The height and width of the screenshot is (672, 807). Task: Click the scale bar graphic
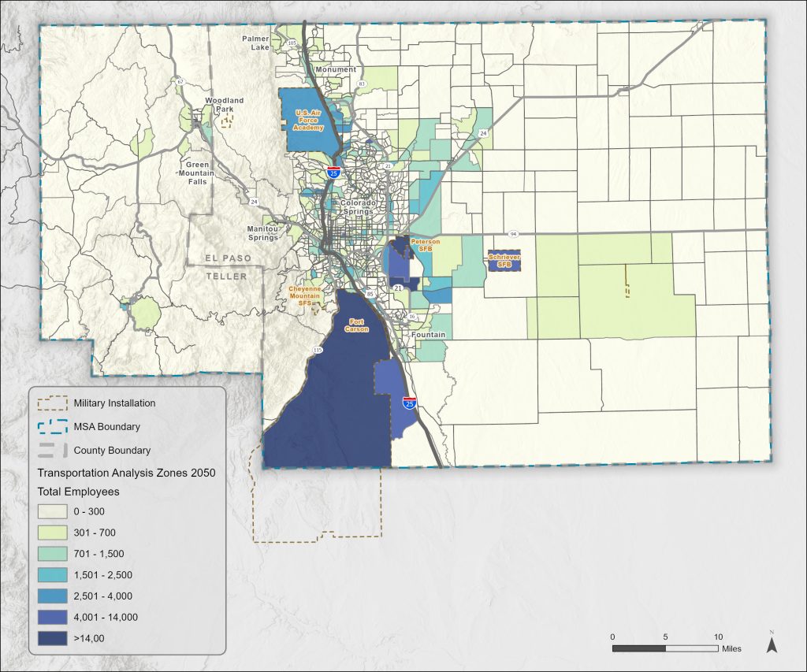[665, 649]
